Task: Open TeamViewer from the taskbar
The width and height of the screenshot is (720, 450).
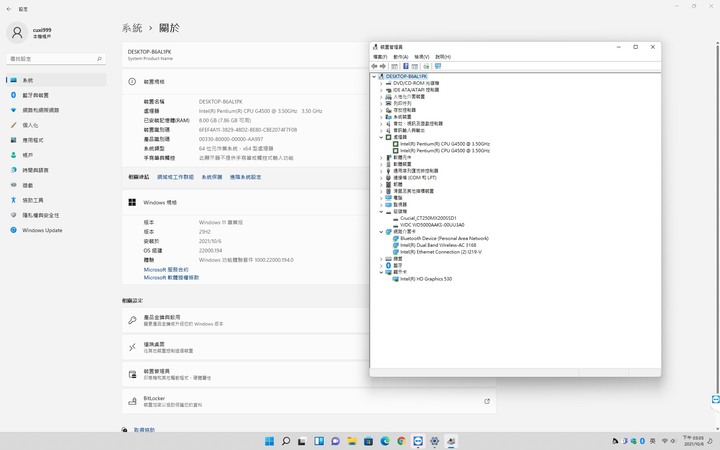Action: 418,441
